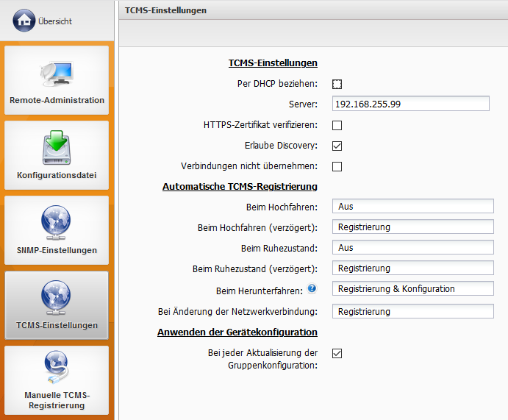The width and height of the screenshot is (508, 420).
Task: Open the Beim Hochfahren dropdown
Action: pos(412,207)
